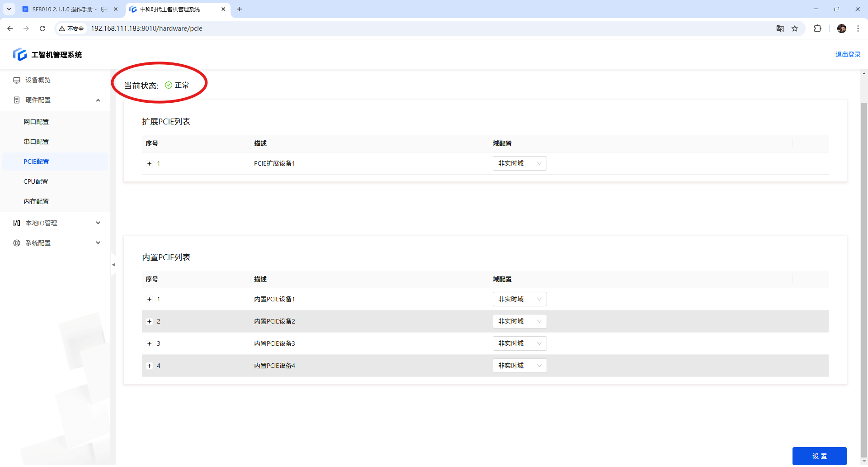This screenshot has height=467, width=868.
Task: Expand 内置PCIE设备2 row with plus sign
Action: pyautogui.click(x=150, y=322)
